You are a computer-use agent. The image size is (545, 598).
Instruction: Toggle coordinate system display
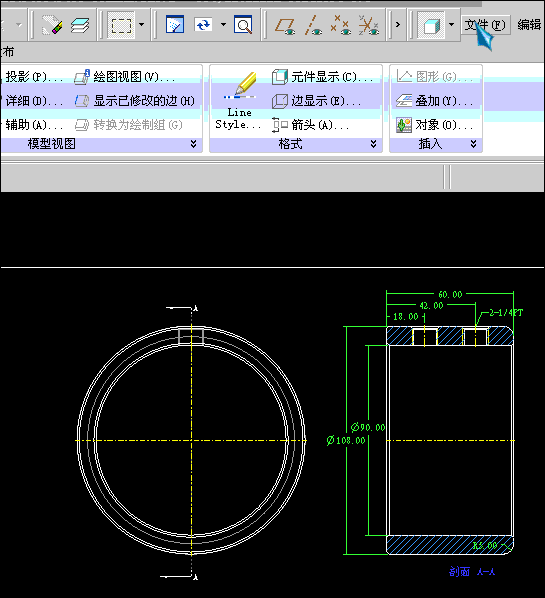(x=368, y=25)
